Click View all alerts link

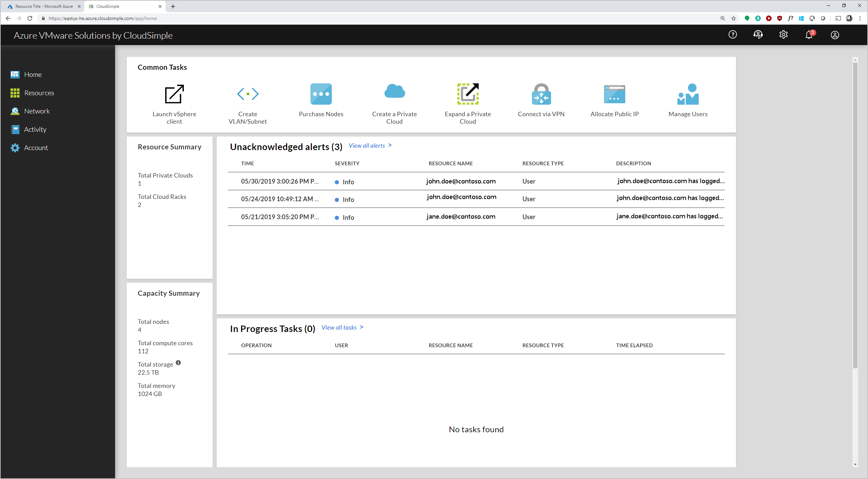(369, 145)
